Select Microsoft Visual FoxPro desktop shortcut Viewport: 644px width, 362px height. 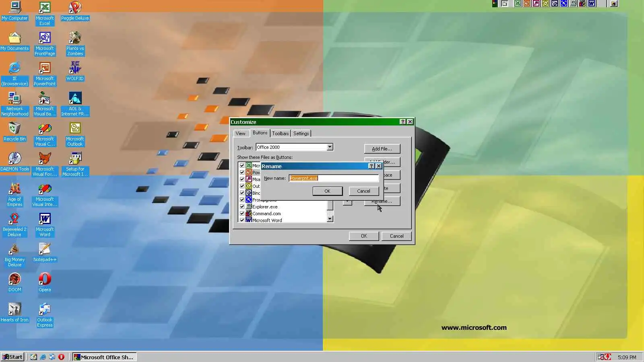pyautogui.click(x=45, y=164)
